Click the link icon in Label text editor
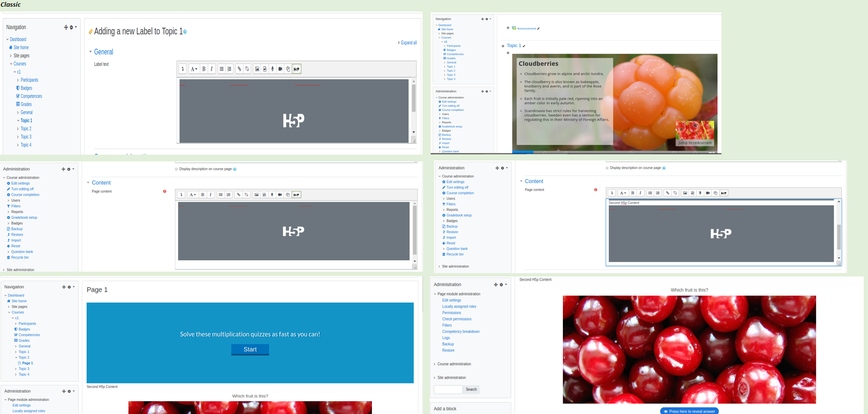Image resolution: width=868 pixels, height=414 pixels. (239, 69)
